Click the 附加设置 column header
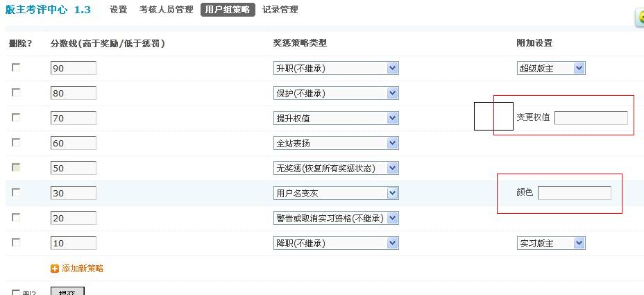The height and width of the screenshot is (295, 644). [x=534, y=43]
